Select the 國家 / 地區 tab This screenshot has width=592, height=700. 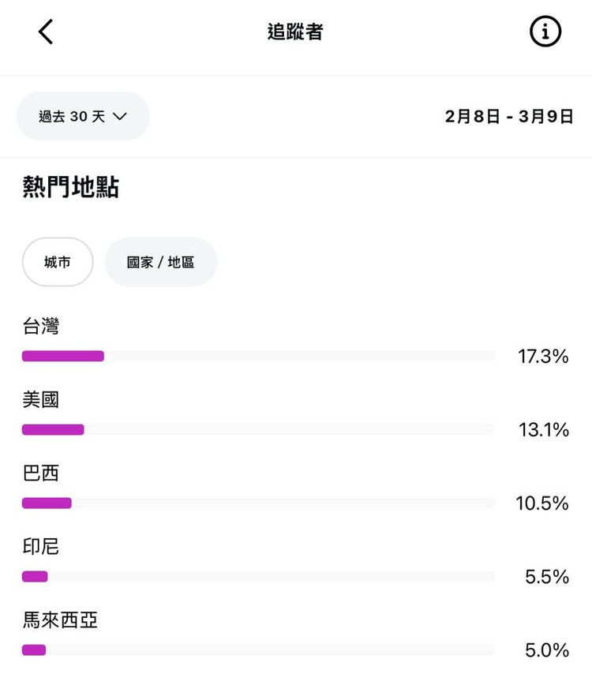tap(160, 262)
